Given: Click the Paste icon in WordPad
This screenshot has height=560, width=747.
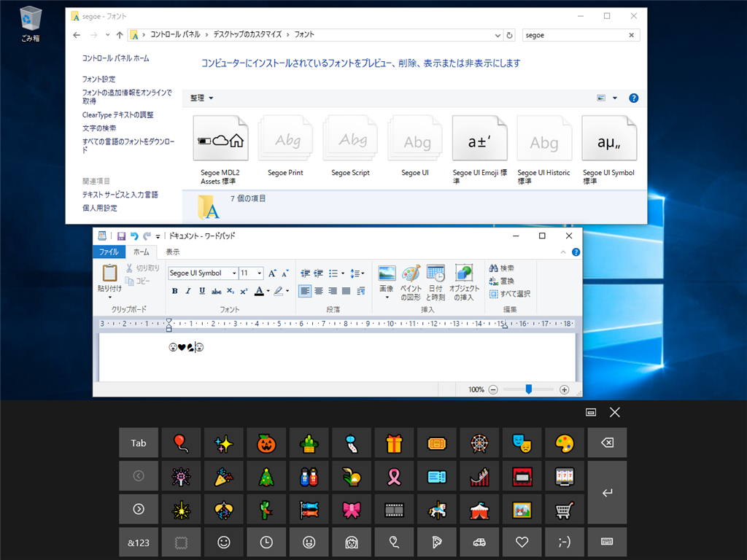Looking at the screenshot, I should (x=109, y=273).
